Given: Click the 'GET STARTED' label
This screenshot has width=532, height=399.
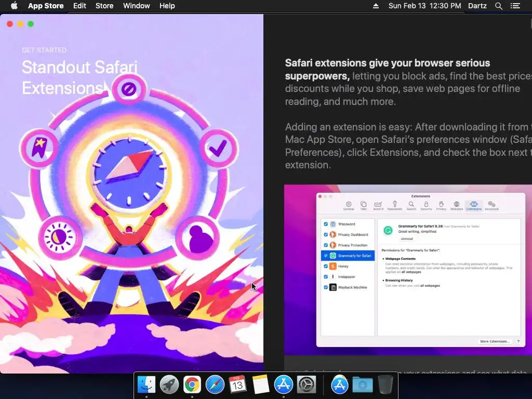Looking at the screenshot, I should coord(44,50).
